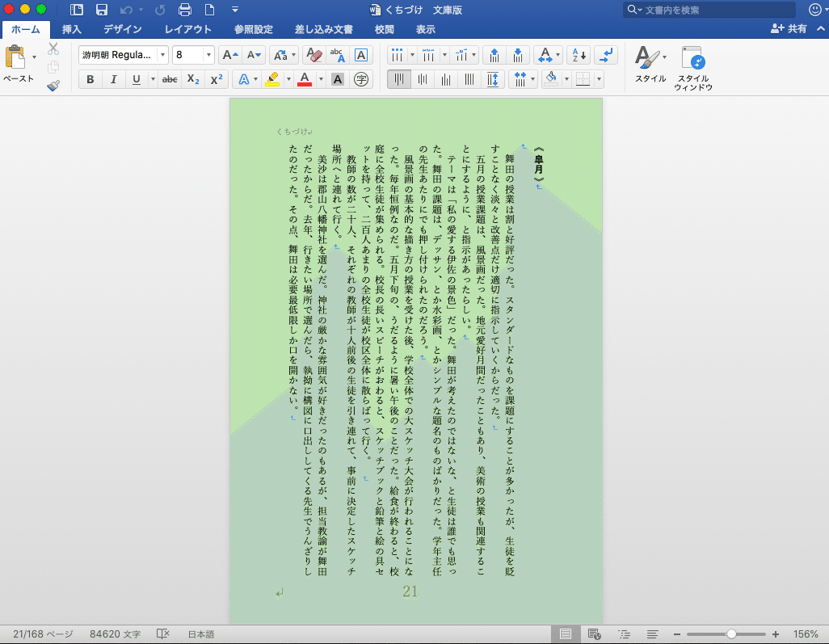
Task: Open the Clear Formatting icon
Action: [313, 55]
